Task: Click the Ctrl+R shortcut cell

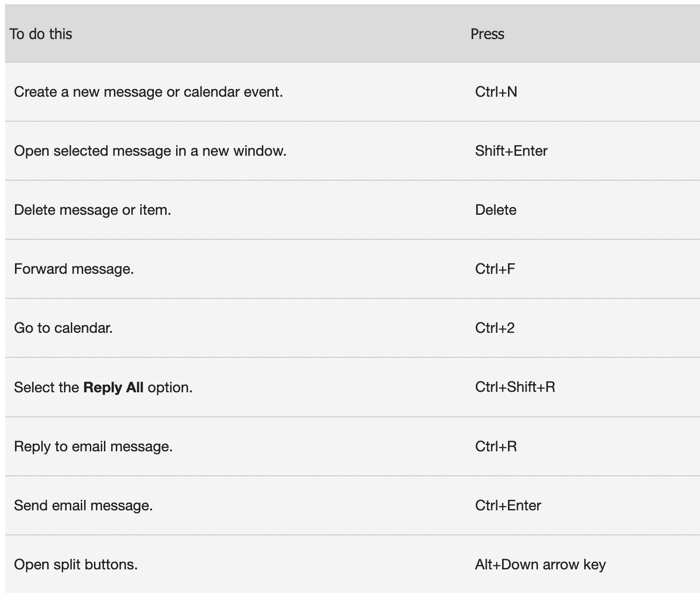Action: pyautogui.click(x=496, y=446)
